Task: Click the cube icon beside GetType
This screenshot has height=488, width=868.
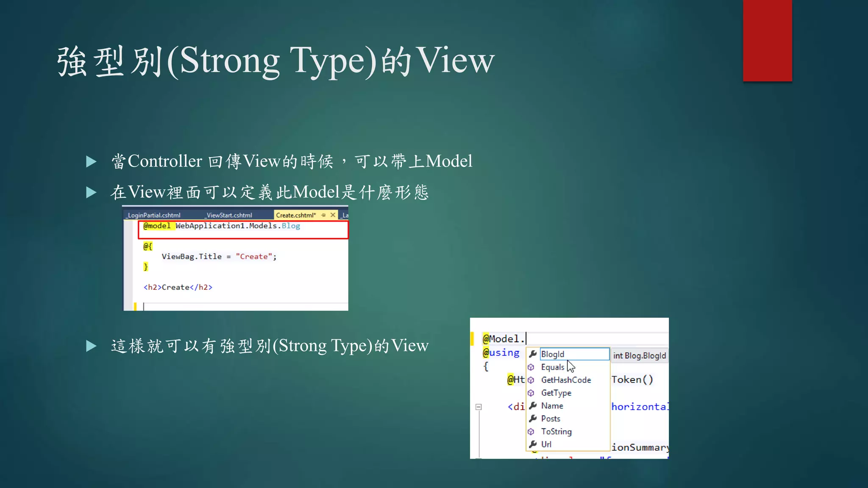Action: [x=531, y=393]
